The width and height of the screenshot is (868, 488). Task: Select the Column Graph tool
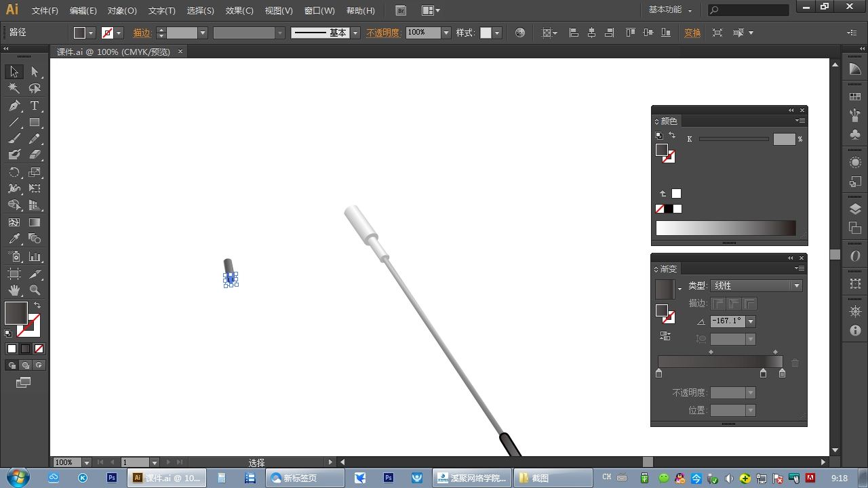[x=35, y=257]
